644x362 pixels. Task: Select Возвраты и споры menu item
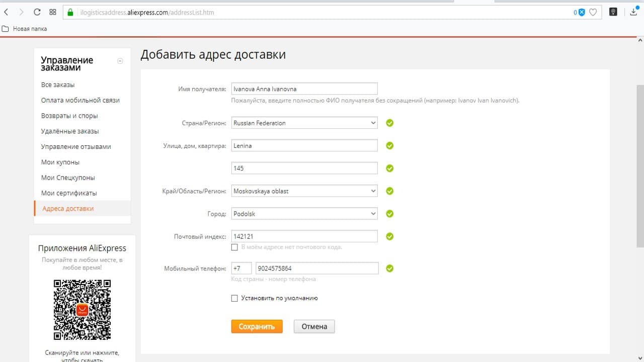(69, 116)
